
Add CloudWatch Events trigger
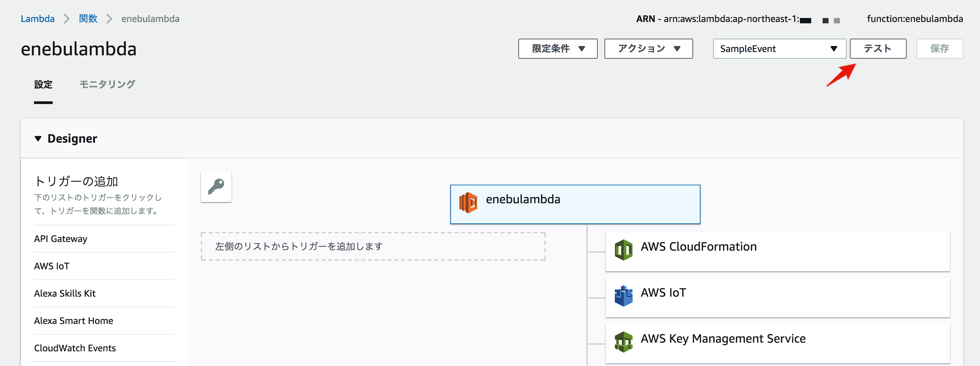[x=75, y=348]
